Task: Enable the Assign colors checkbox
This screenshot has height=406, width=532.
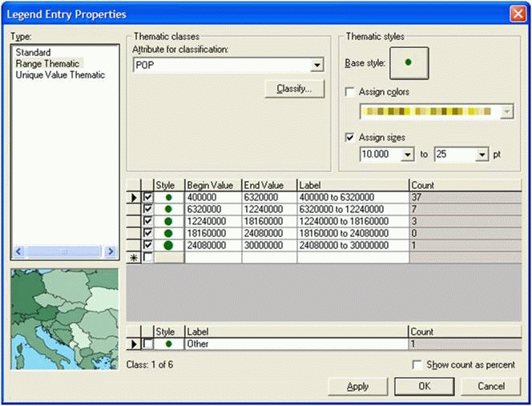Action: coord(349,92)
